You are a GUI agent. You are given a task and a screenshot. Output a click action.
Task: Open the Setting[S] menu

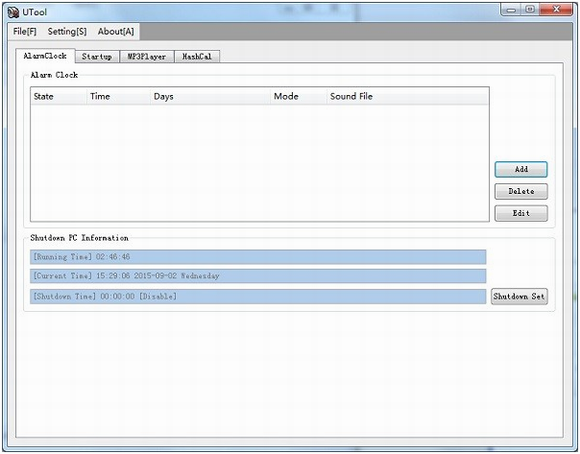[x=67, y=31]
